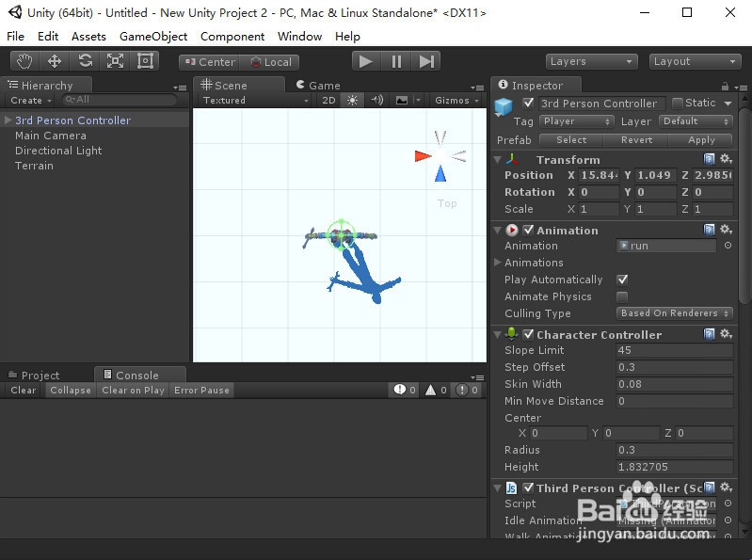Disable Third Person Controller script checkbox
This screenshot has width=752, height=560.
(x=529, y=488)
